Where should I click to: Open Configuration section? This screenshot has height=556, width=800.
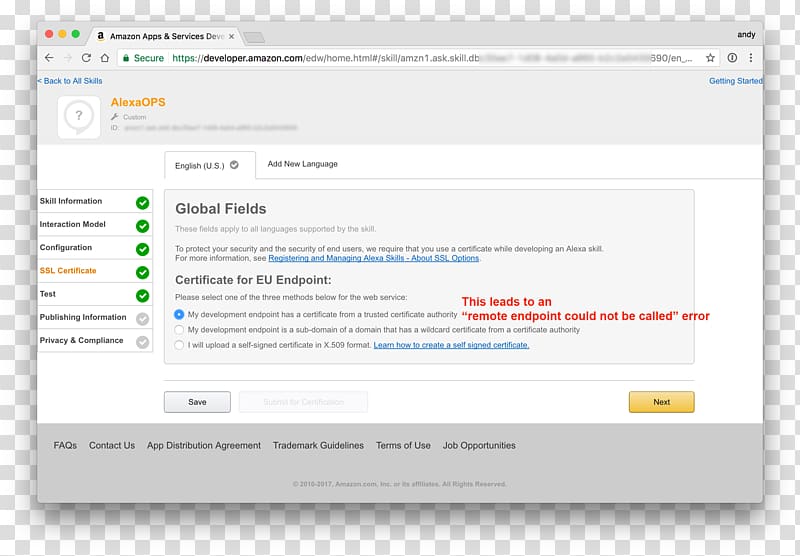[x=95, y=247]
